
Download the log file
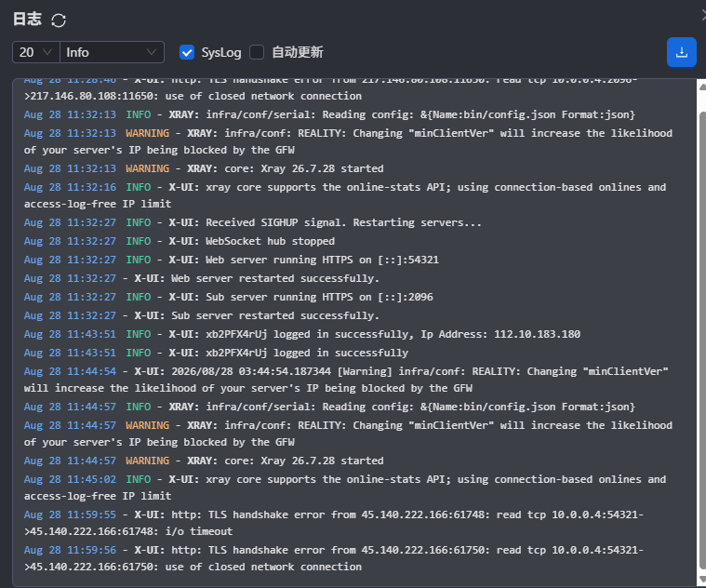click(x=681, y=52)
